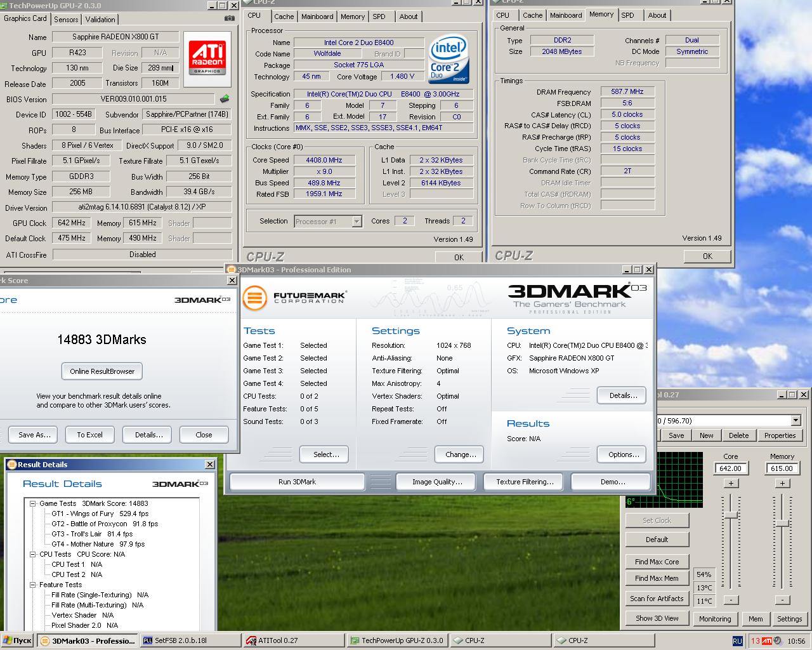Image resolution: width=812 pixels, height=650 pixels.
Task: Restore clocks with ATITool Default button
Action: coord(657,540)
